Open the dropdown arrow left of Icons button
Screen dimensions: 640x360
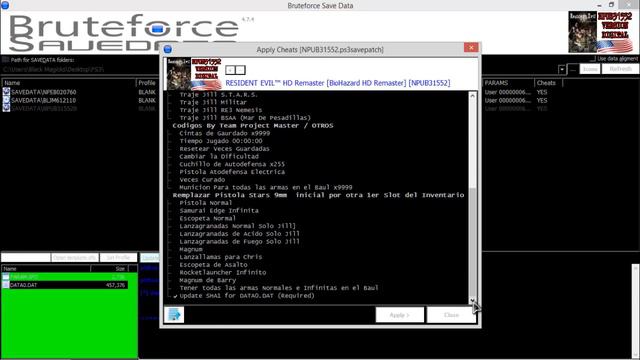[562, 69]
